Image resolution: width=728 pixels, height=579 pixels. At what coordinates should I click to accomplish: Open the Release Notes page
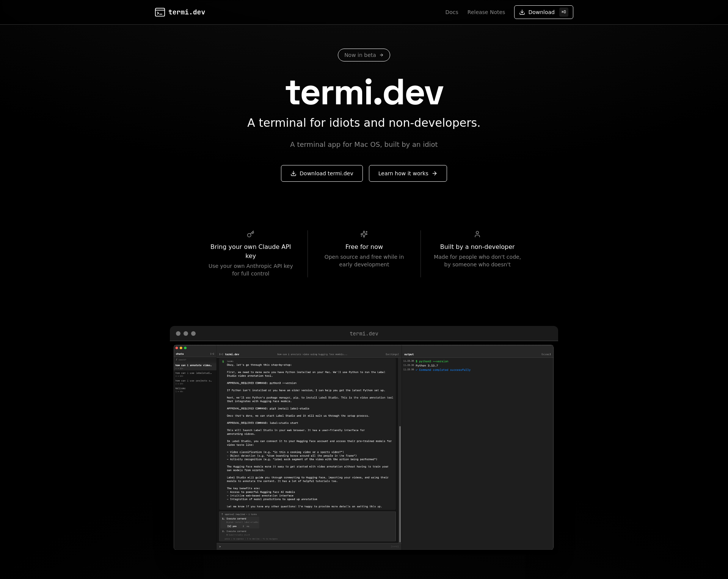[x=486, y=12]
